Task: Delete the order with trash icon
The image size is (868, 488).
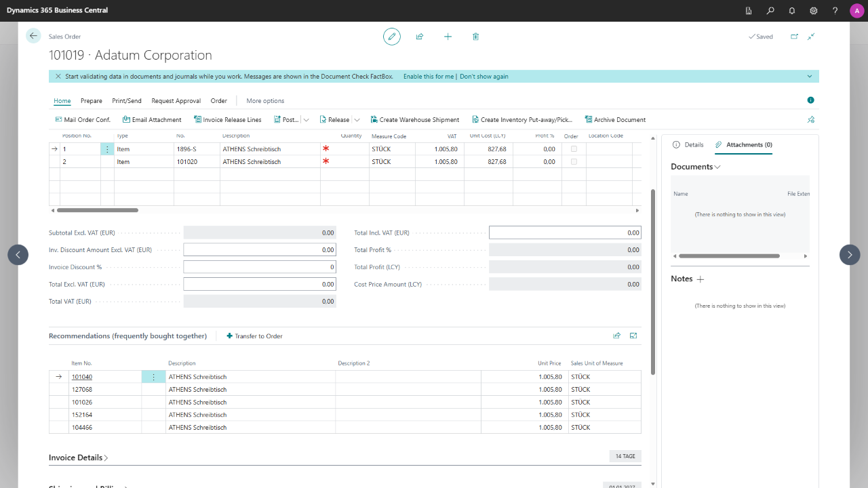Action: (x=475, y=37)
